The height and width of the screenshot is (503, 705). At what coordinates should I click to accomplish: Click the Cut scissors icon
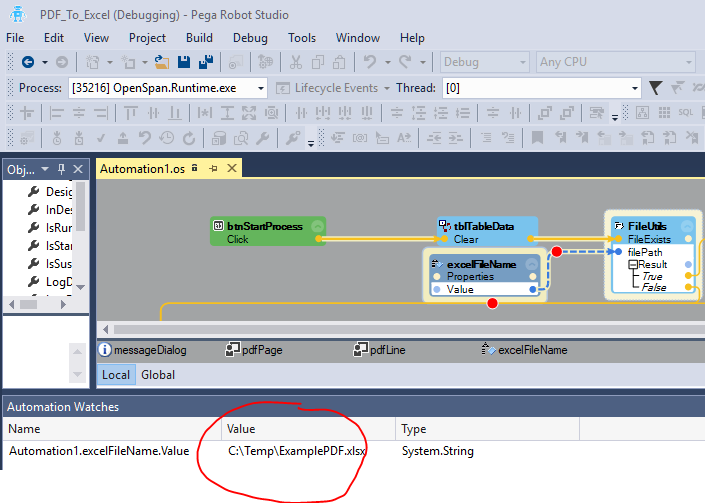(296, 62)
